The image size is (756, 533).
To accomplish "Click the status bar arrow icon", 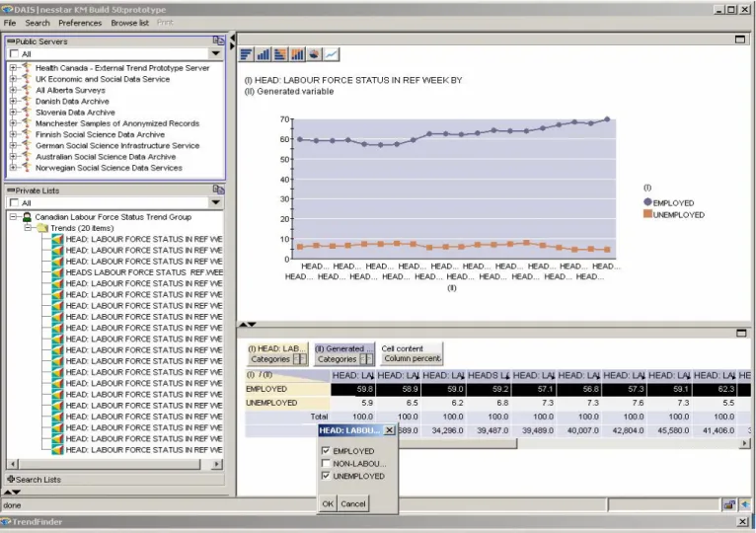I will (745, 505).
